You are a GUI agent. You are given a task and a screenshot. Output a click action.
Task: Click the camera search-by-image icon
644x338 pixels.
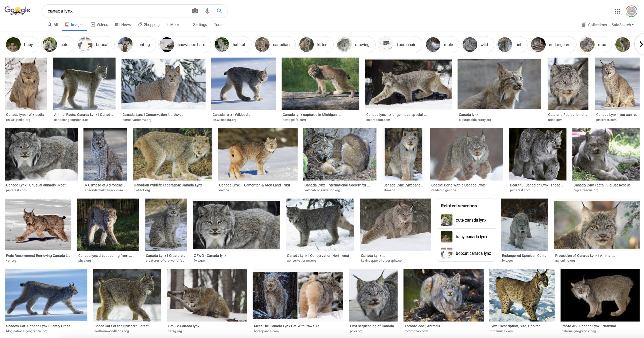(x=195, y=11)
